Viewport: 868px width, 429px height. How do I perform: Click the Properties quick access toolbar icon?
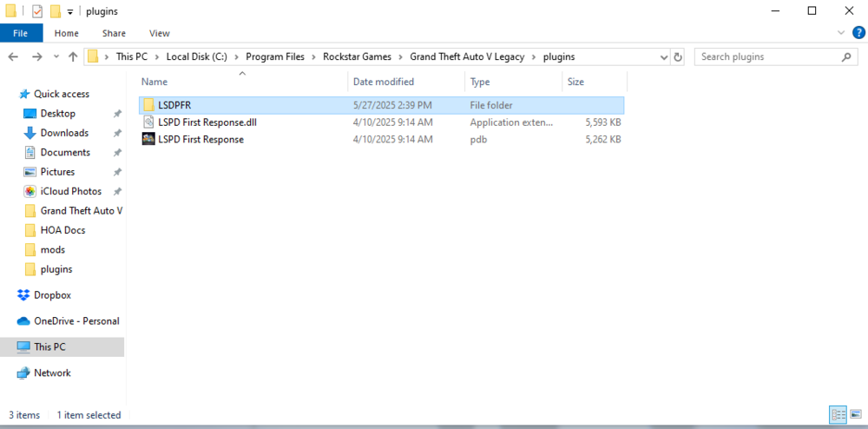(37, 10)
